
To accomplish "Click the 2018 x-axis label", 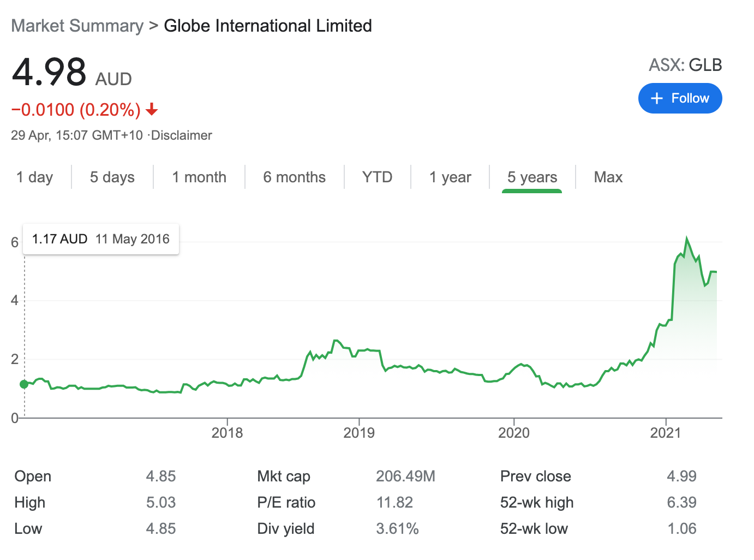I will click(x=227, y=433).
